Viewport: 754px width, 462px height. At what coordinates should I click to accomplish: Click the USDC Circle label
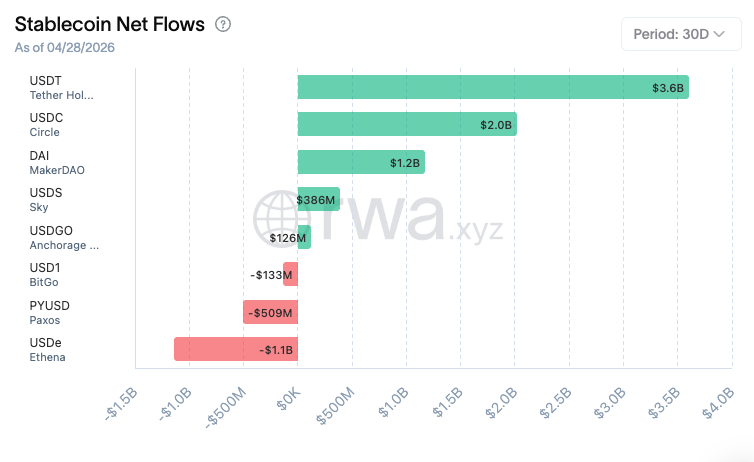tap(50, 124)
